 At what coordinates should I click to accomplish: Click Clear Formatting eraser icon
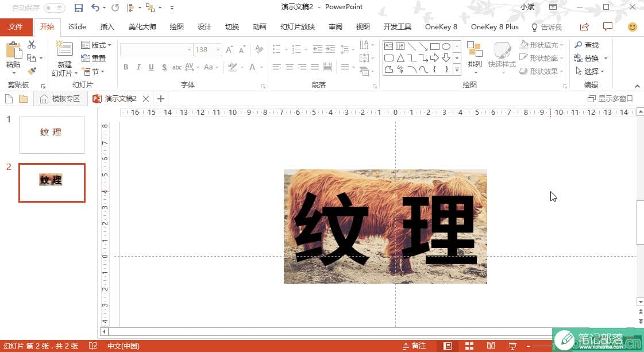259,49
